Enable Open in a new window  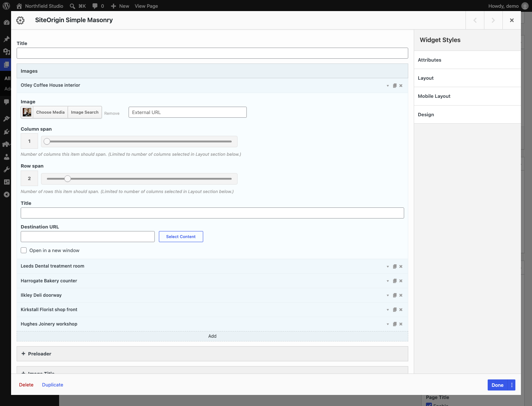[x=24, y=250]
